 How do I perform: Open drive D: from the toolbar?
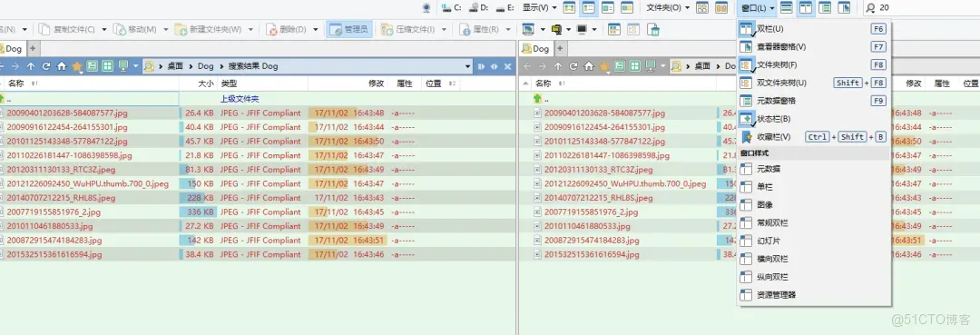(478, 7)
